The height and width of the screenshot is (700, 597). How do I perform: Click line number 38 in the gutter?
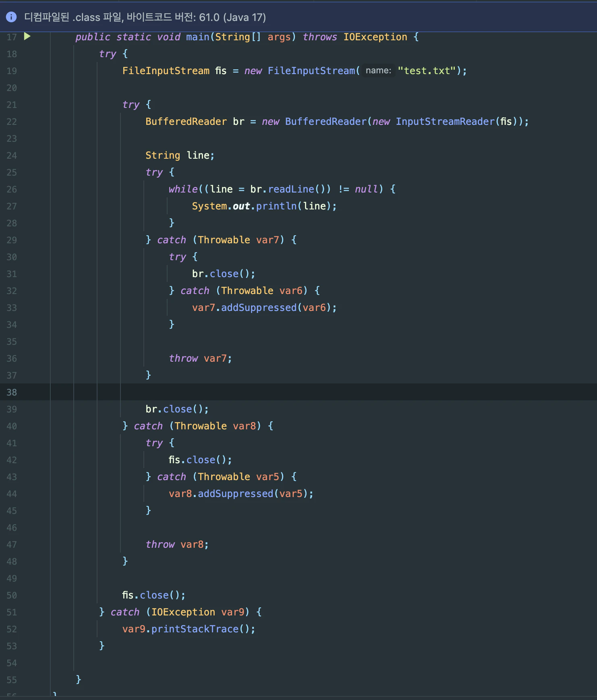point(12,392)
